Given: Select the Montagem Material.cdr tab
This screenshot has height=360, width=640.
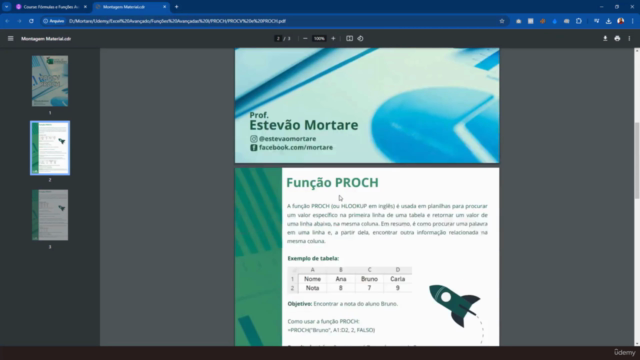Looking at the screenshot, I should (131, 7).
